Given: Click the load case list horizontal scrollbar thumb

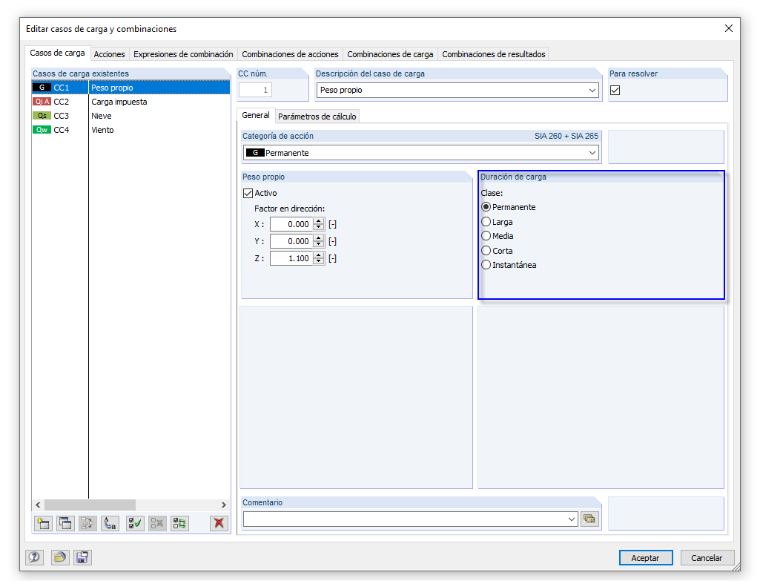Looking at the screenshot, I should coord(90,505).
